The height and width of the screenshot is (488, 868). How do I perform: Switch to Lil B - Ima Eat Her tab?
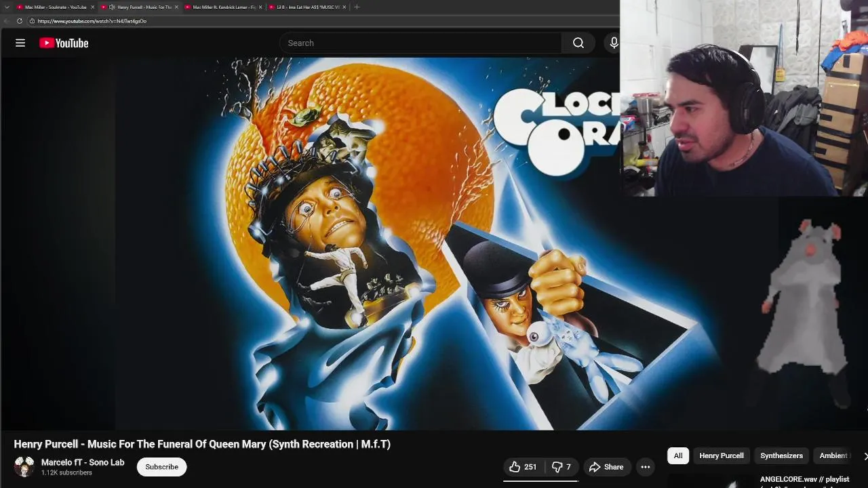click(307, 7)
